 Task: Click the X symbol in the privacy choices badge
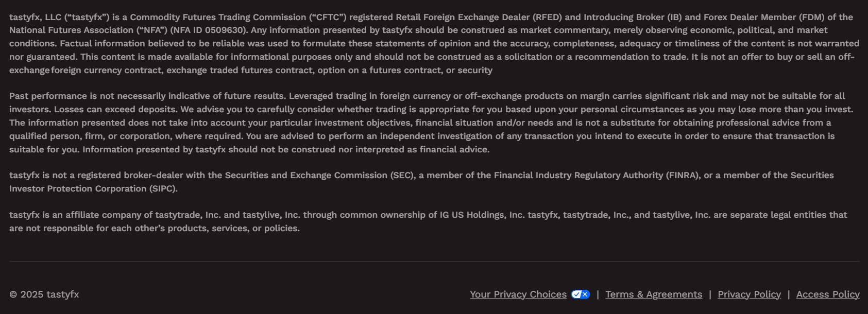point(584,294)
